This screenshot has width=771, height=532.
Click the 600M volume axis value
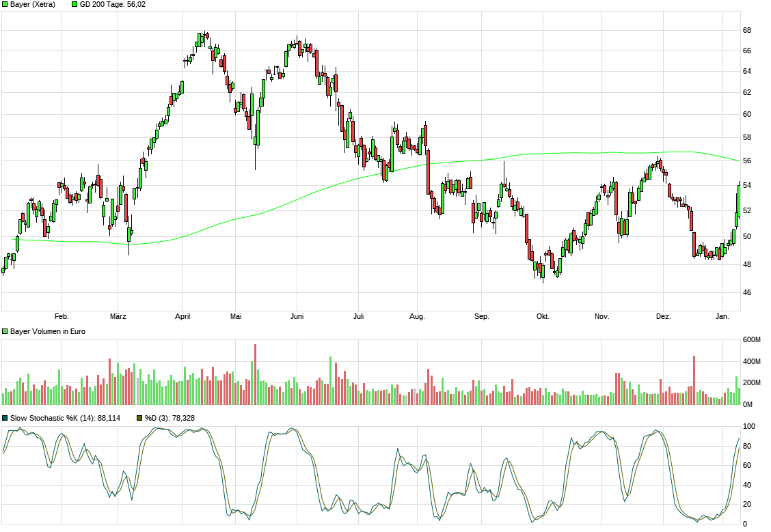coord(751,340)
